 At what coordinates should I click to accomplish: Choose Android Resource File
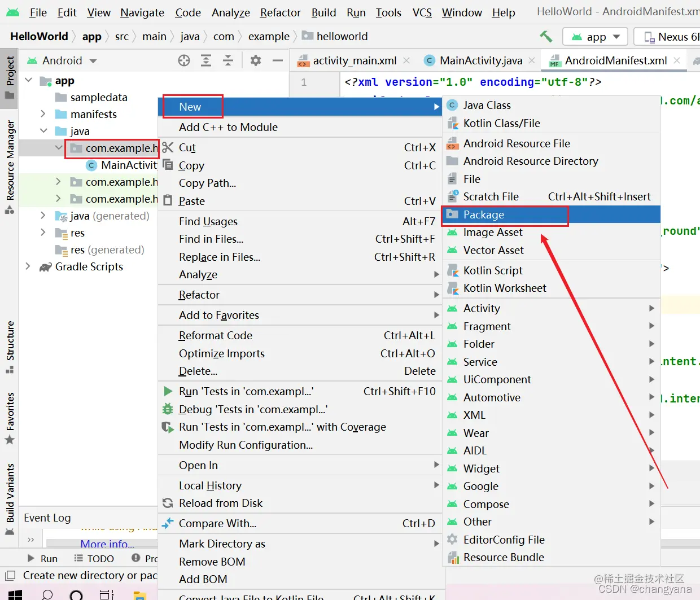pyautogui.click(x=551, y=143)
